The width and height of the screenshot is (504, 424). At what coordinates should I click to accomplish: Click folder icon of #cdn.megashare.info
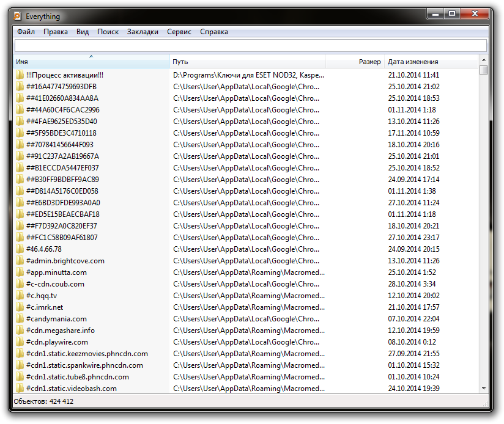click(x=20, y=331)
